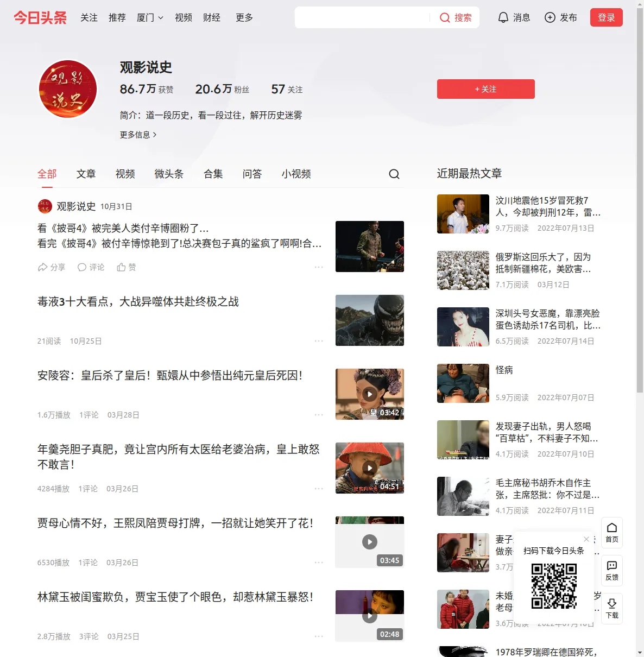This screenshot has height=657, width=644.
Task: Open more options for the 毒液3 article
Action: click(x=319, y=341)
